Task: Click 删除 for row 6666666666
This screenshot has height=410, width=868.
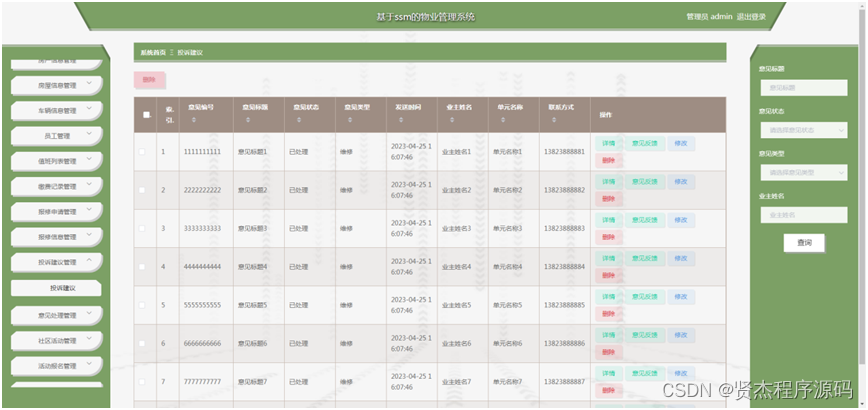Action: click(609, 352)
